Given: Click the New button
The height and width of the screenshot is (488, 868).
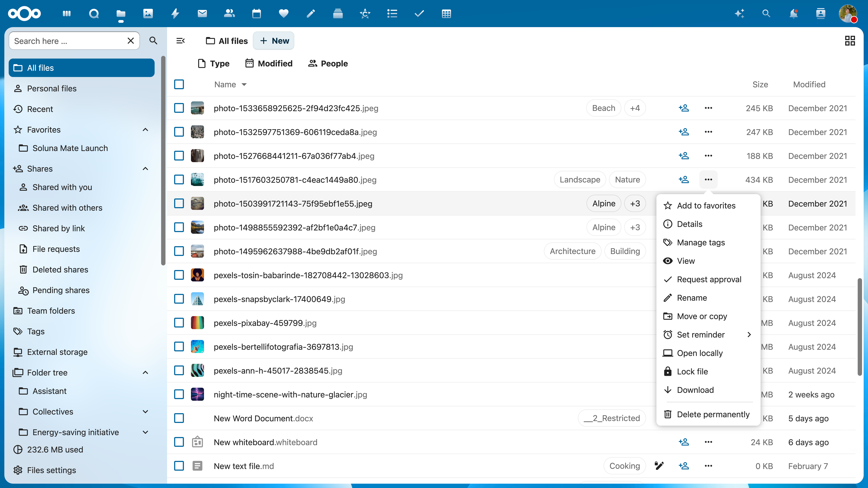Looking at the screenshot, I should click(274, 40).
